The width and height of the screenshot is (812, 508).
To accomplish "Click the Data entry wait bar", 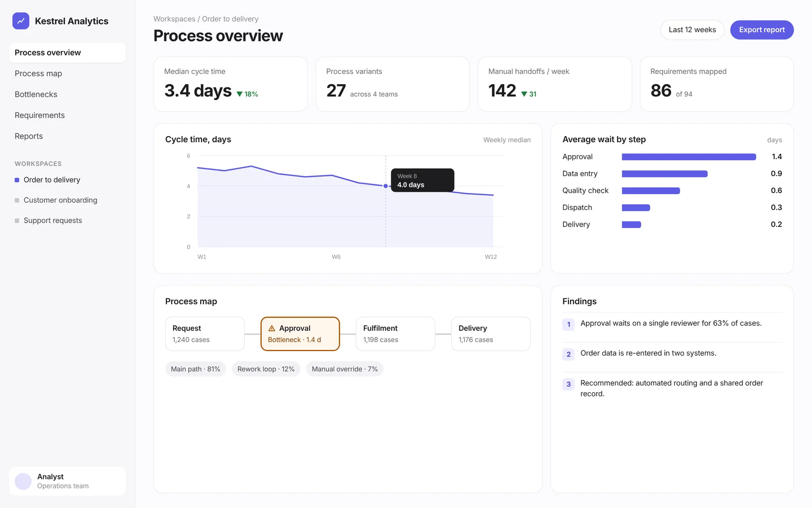I will pyautogui.click(x=664, y=174).
